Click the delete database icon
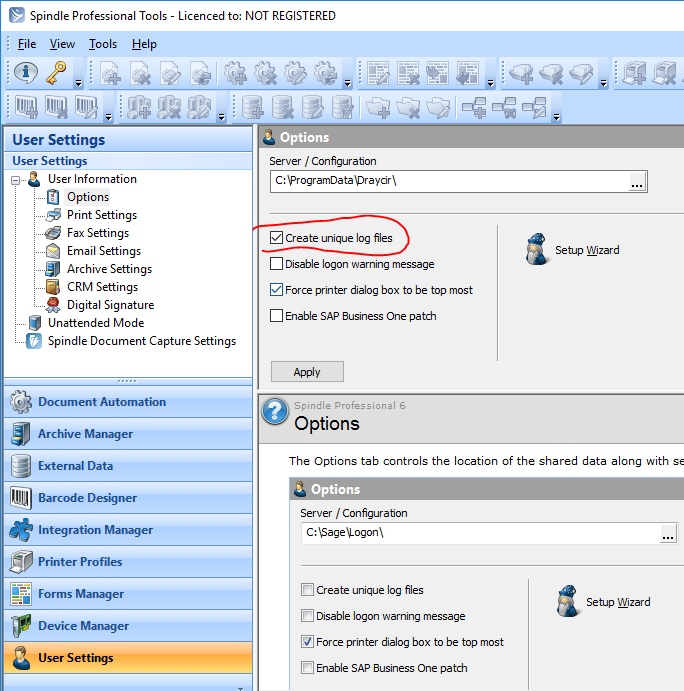This screenshot has height=691, width=684. pyautogui.click(x=283, y=108)
